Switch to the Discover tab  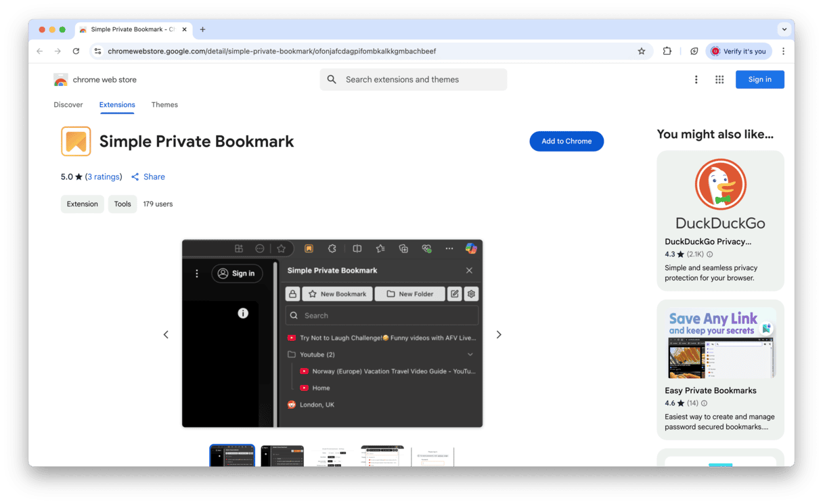[68, 105]
